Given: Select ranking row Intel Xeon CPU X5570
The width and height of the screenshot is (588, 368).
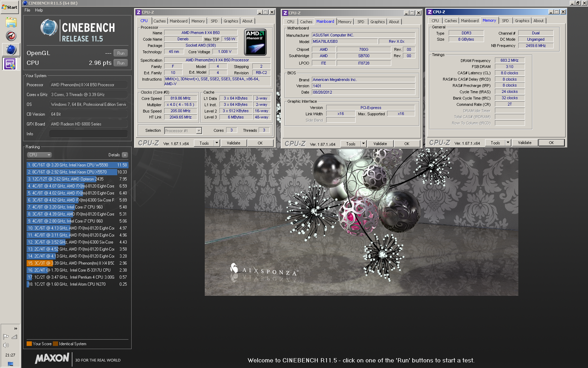Looking at the screenshot, I should [x=77, y=172].
